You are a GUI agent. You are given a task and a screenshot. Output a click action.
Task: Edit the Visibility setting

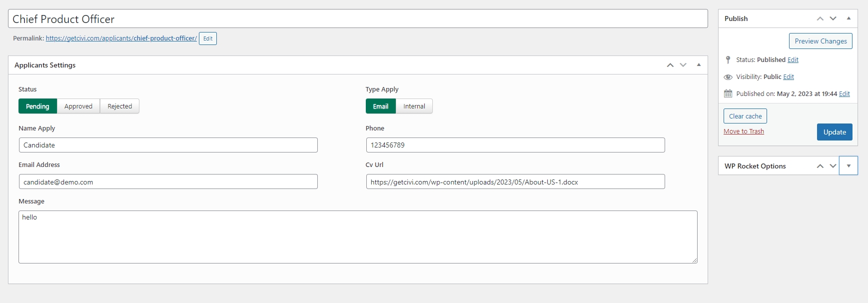[789, 77]
